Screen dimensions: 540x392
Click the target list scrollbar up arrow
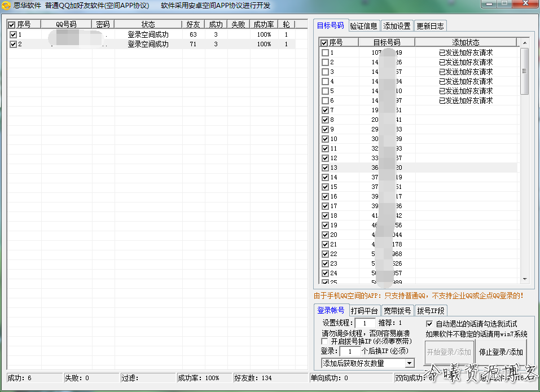(525, 43)
